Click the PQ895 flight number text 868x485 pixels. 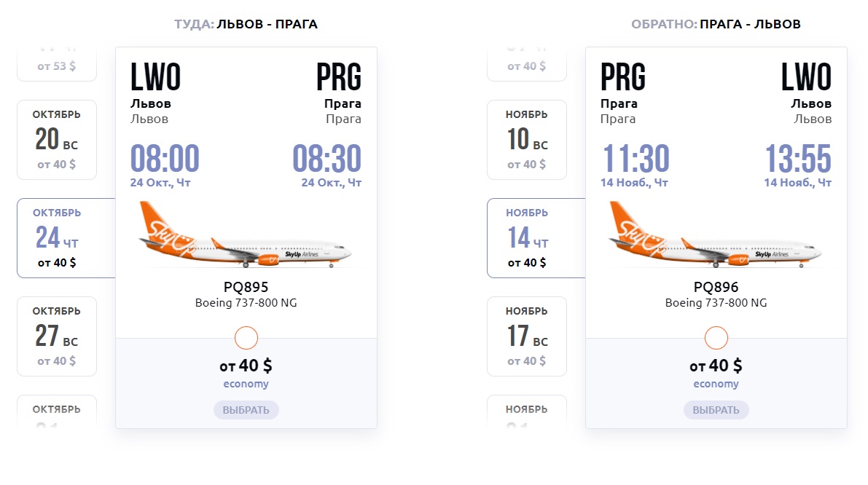point(246,287)
